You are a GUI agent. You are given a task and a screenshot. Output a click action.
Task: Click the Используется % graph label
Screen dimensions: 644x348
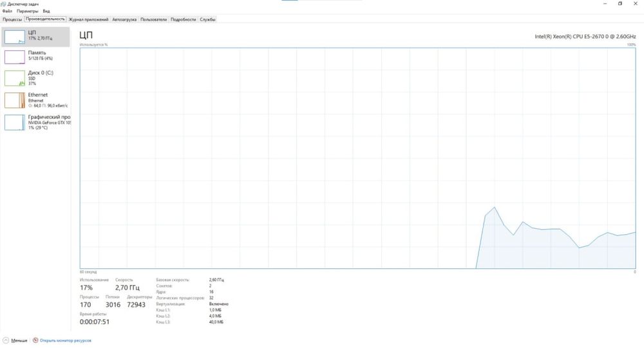coord(93,45)
